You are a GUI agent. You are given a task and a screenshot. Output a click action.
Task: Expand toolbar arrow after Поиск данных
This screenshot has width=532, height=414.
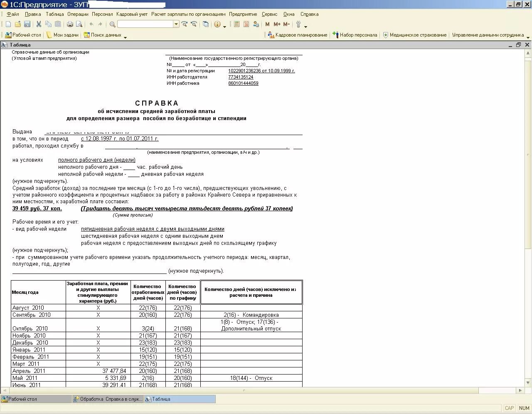pos(125,37)
